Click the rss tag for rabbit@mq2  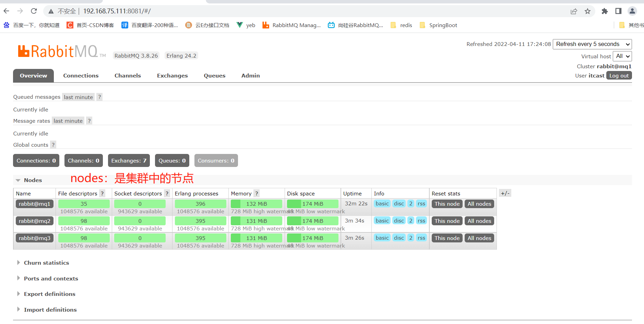click(421, 221)
